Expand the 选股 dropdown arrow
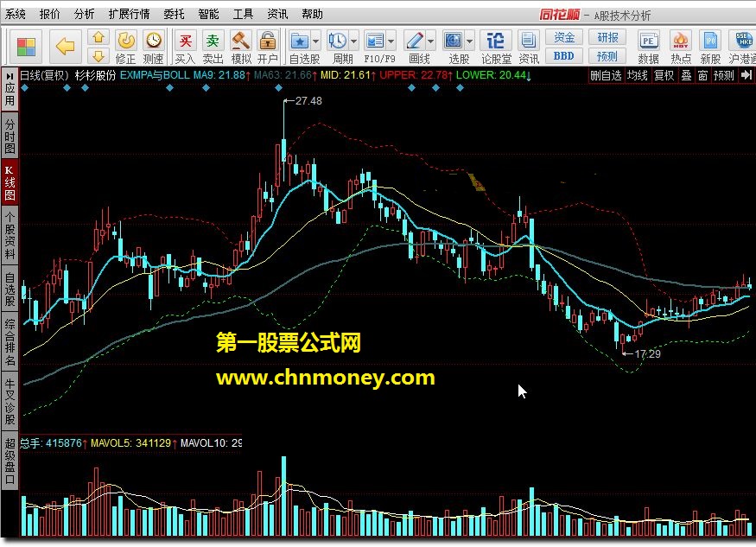The height and width of the screenshot is (547, 756). click(x=469, y=41)
